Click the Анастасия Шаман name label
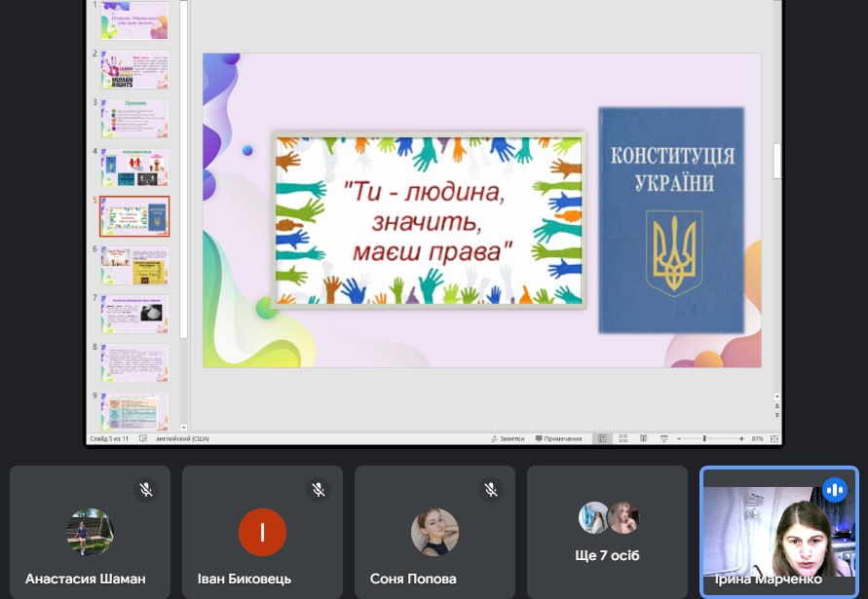868x599 pixels. 86,580
